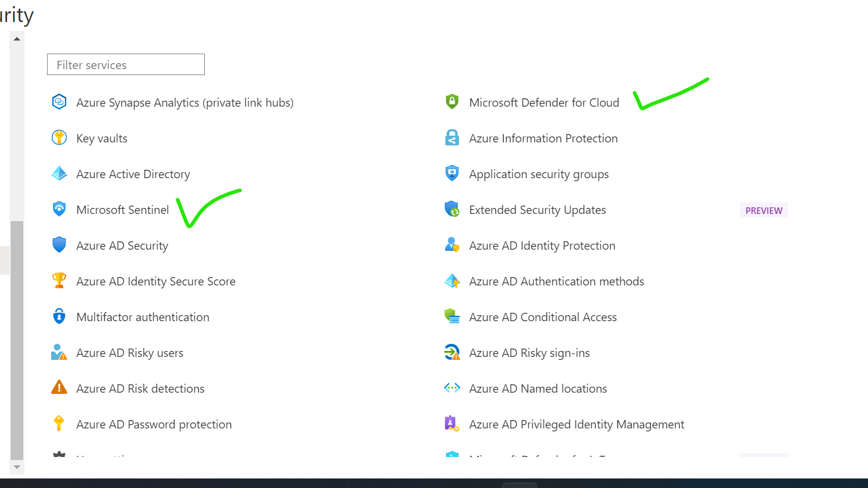Click the Microsoft Sentinel shield icon
Image resolution: width=868 pixels, height=488 pixels.
59,209
